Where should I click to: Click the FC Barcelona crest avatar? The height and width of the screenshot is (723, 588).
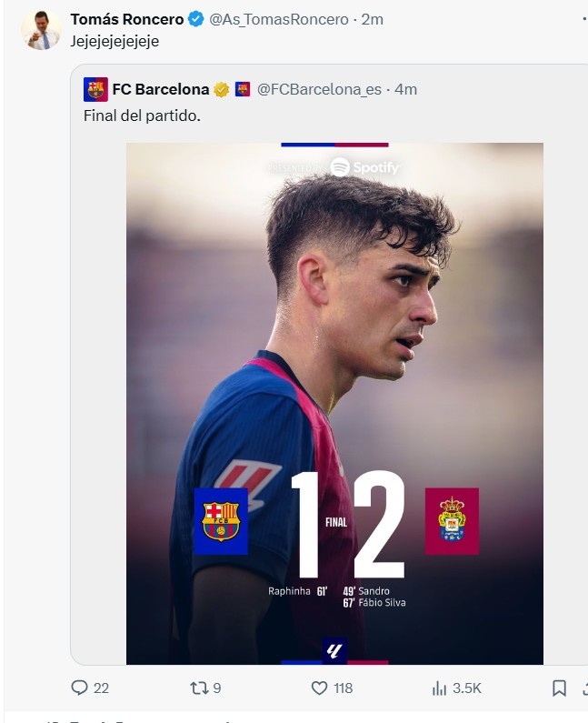pos(95,89)
